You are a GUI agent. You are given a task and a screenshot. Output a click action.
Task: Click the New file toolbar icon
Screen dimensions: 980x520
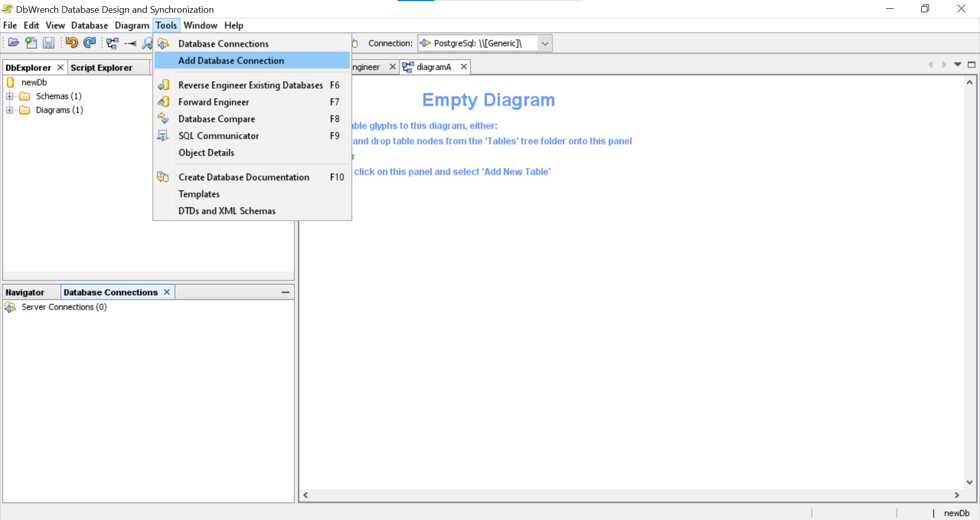pos(31,43)
